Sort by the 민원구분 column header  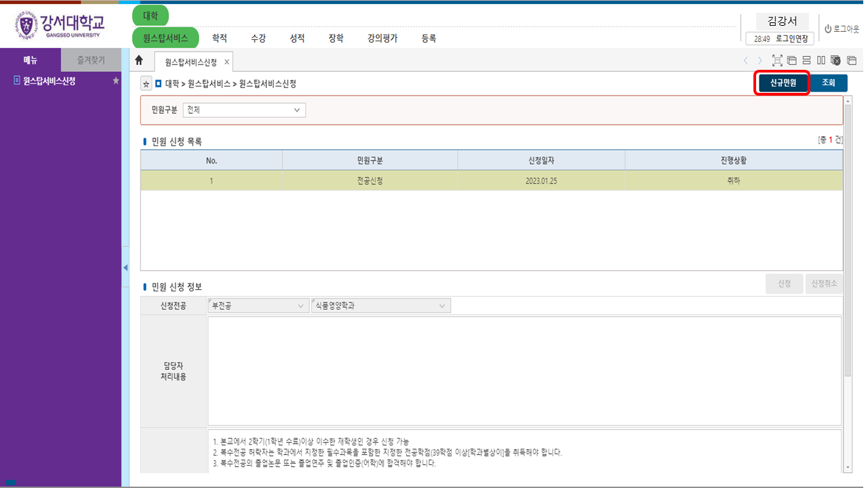370,161
